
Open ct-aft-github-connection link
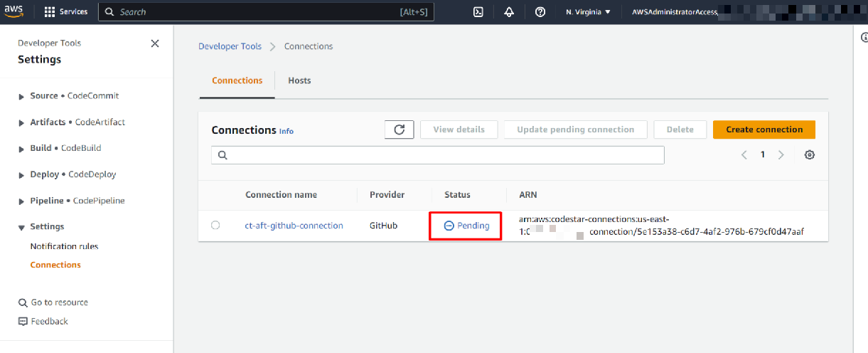click(x=294, y=226)
